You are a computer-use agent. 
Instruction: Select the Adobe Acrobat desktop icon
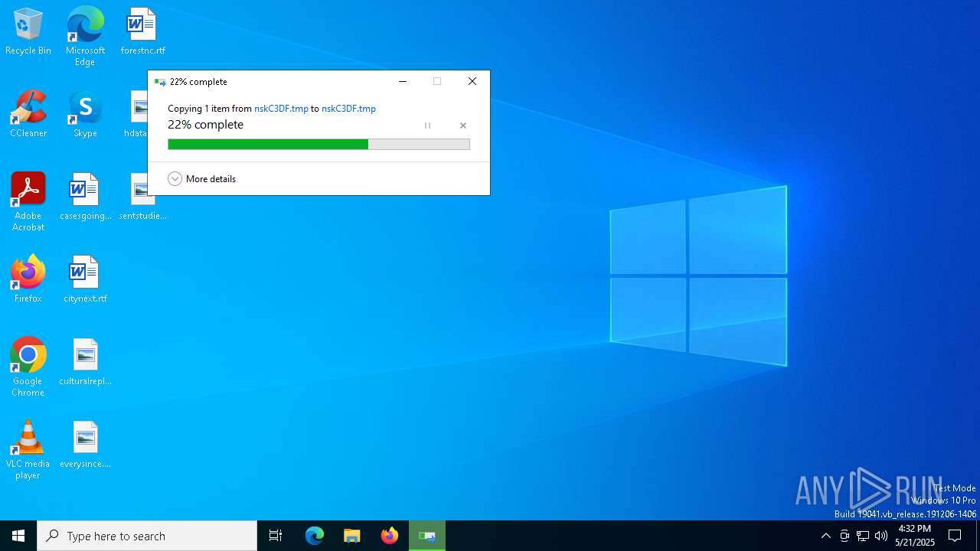[x=28, y=202]
